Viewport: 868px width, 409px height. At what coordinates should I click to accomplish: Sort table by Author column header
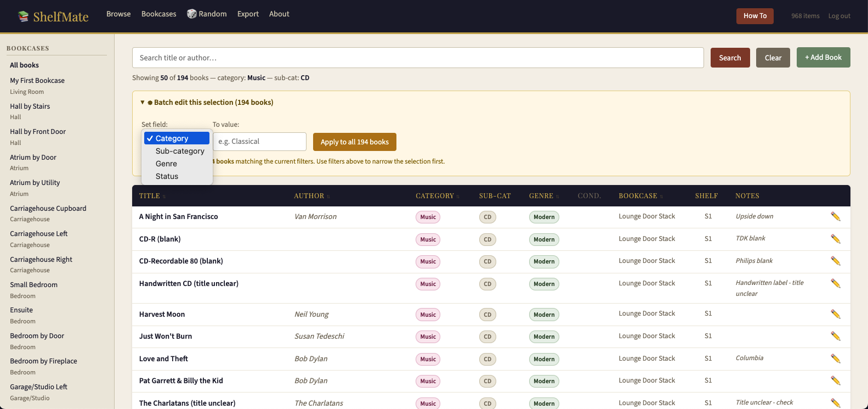pos(311,196)
